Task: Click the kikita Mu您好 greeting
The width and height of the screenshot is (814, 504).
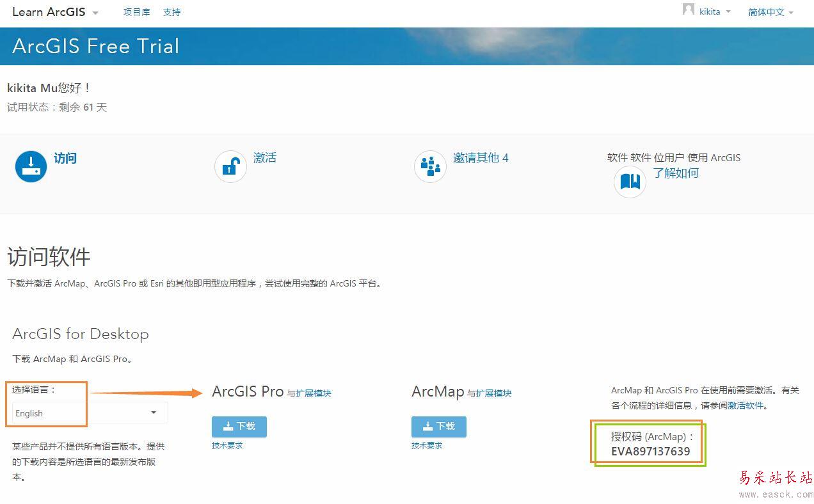Action: click(49, 88)
